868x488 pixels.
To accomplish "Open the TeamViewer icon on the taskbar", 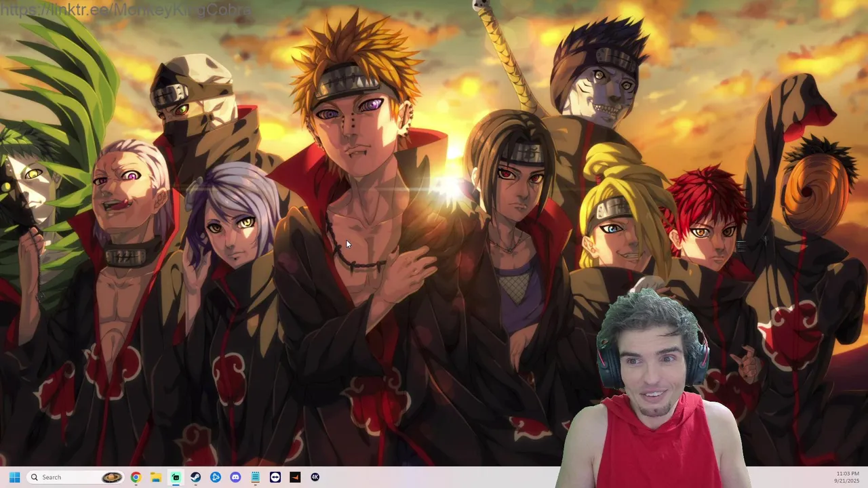I will 275,477.
